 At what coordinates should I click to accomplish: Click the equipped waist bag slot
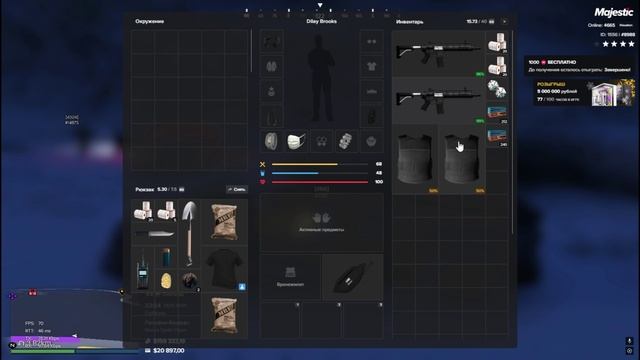coord(353,278)
